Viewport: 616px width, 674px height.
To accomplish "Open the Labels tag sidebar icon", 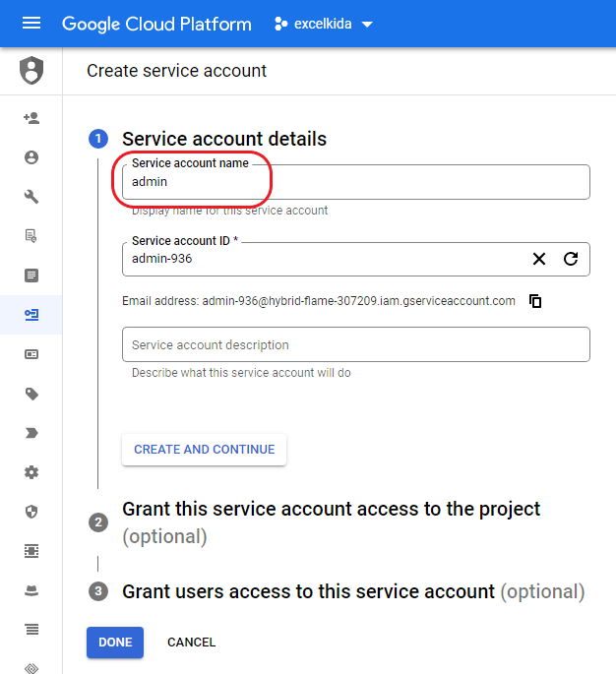I will click(x=31, y=394).
